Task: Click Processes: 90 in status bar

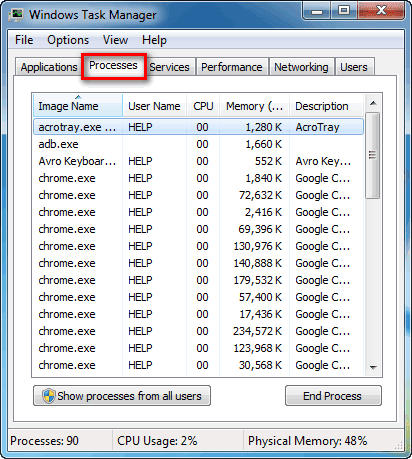Action: (44, 441)
